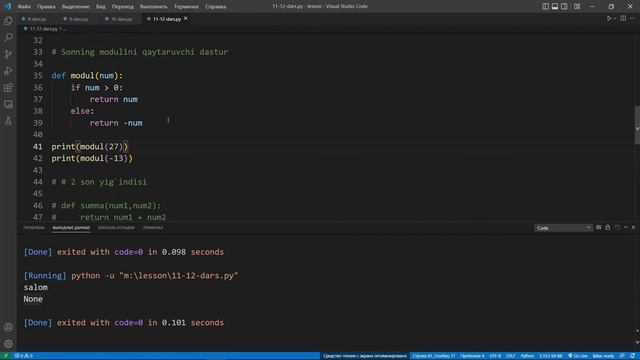The height and width of the screenshot is (360, 640).
Task: Click the python -u lesson path in output
Action: click(154, 276)
